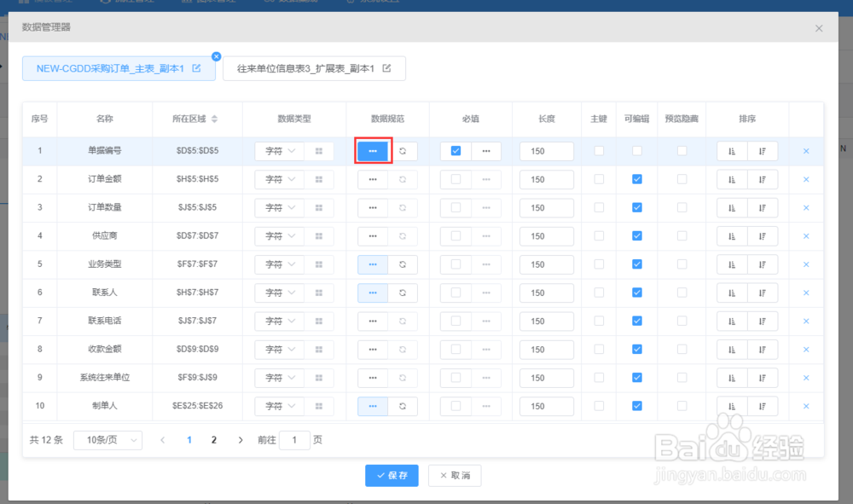Viewport: 853px width, 504px height.
Task: Open data type dropdown for 订单金额
Action: pyautogui.click(x=280, y=179)
